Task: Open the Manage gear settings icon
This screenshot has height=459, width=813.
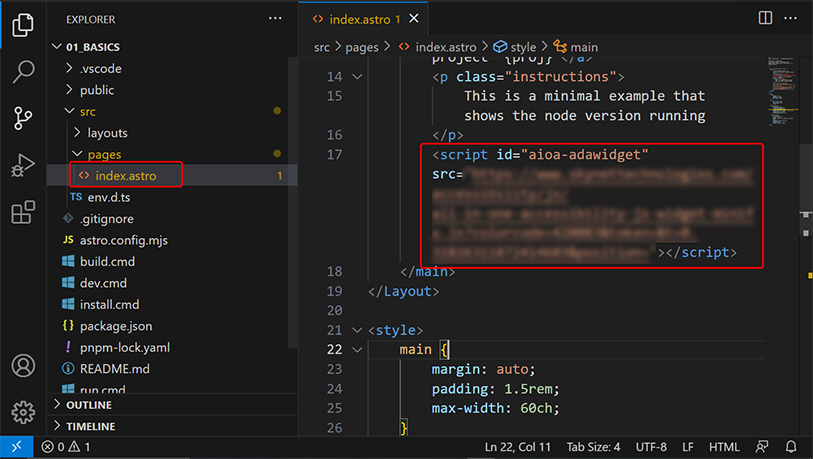Action: [23, 412]
